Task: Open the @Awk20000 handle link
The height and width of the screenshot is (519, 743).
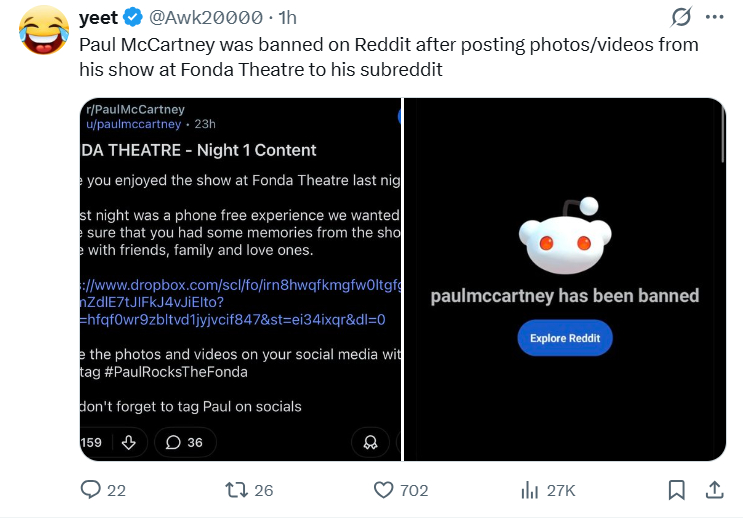Action: [x=206, y=18]
